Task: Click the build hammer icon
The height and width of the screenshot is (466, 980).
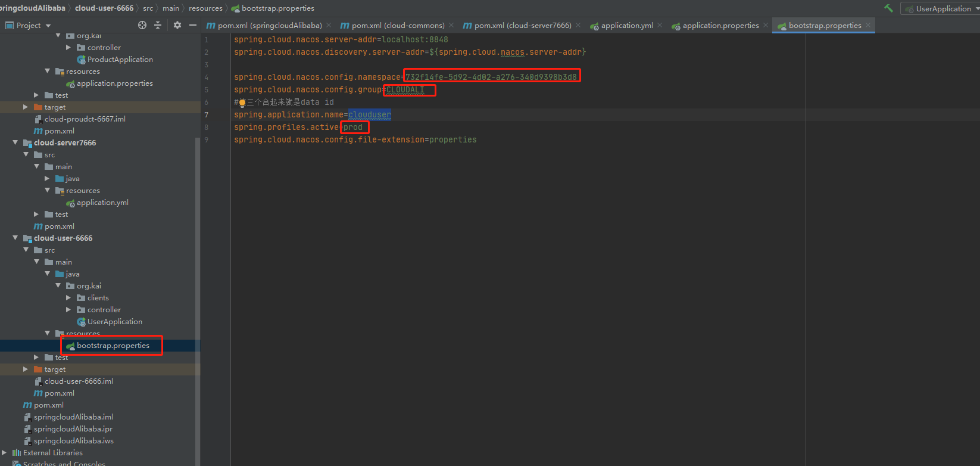Action: point(888,8)
